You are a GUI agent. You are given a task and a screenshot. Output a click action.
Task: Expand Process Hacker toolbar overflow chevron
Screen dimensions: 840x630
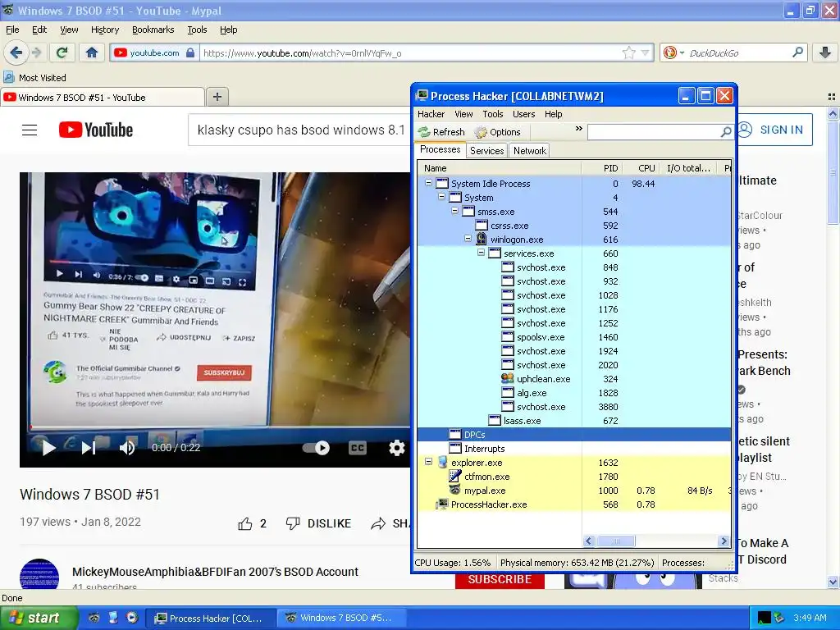pyautogui.click(x=578, y=129)
